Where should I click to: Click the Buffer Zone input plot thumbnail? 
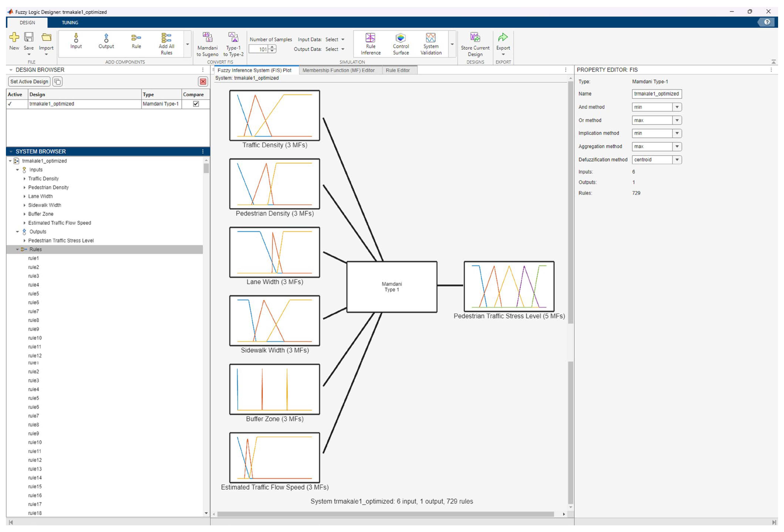[274, 389]
